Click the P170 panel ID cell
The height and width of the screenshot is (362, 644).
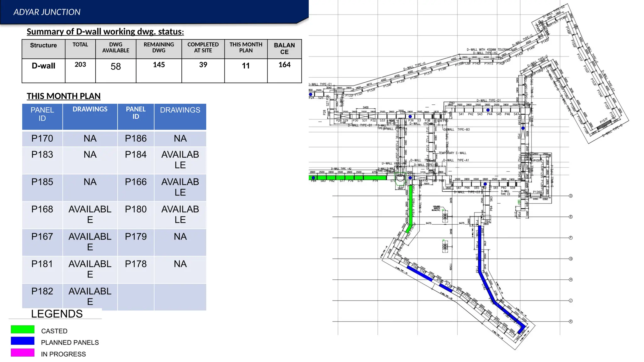42,138
